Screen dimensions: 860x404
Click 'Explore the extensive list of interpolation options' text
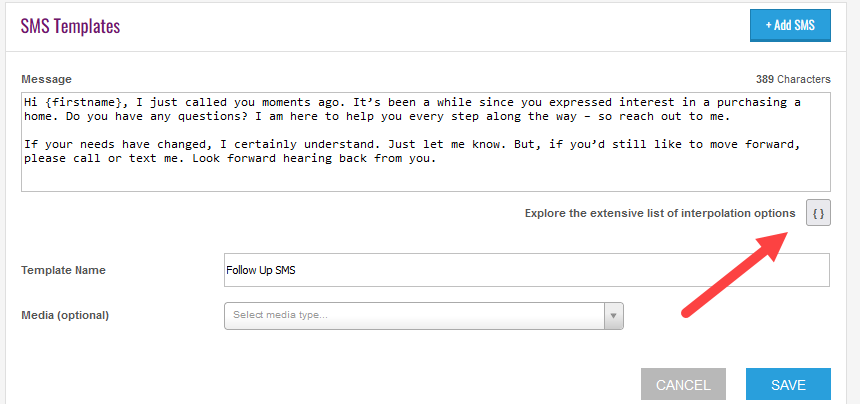(x=660, y=213)
